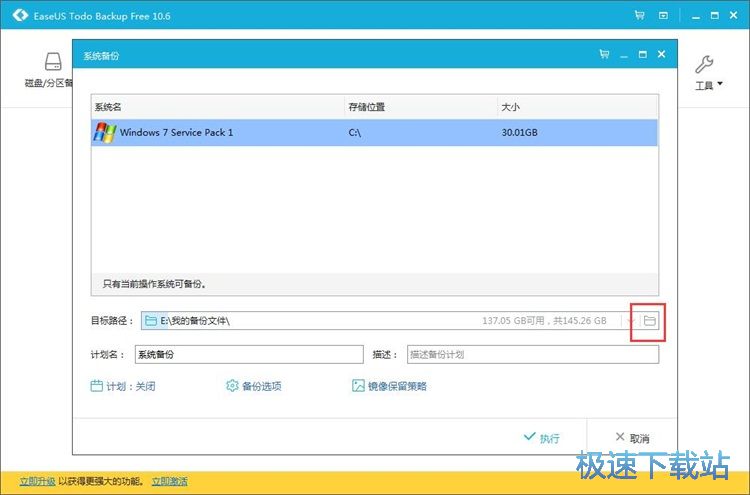Click the Disk/Partition backup drive icon
The width and height of the screenshot is (750, 495).
[52, 62]
